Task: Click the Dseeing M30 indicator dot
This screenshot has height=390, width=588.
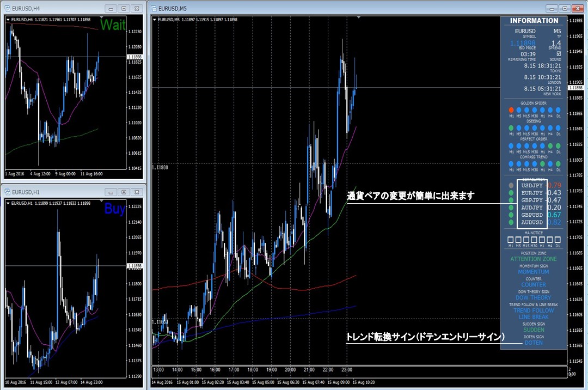Action: pyautogui.click(x=535, y=128)
